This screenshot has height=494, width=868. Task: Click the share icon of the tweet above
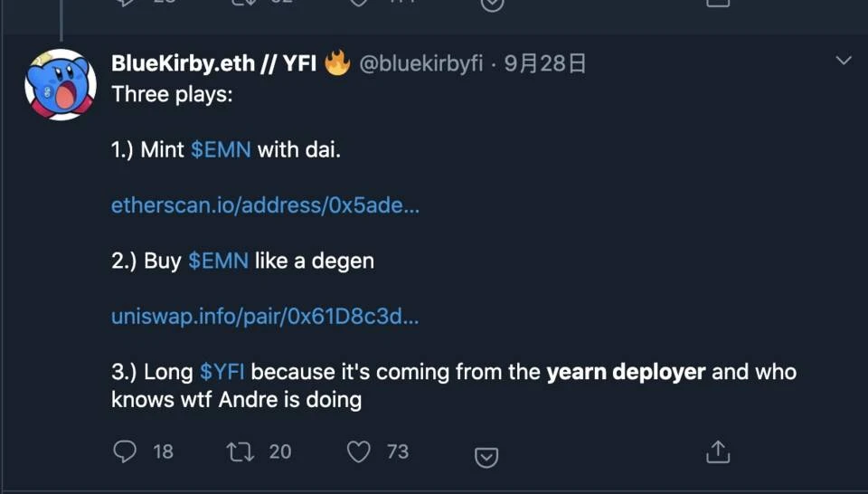click(x=717, y=3)
